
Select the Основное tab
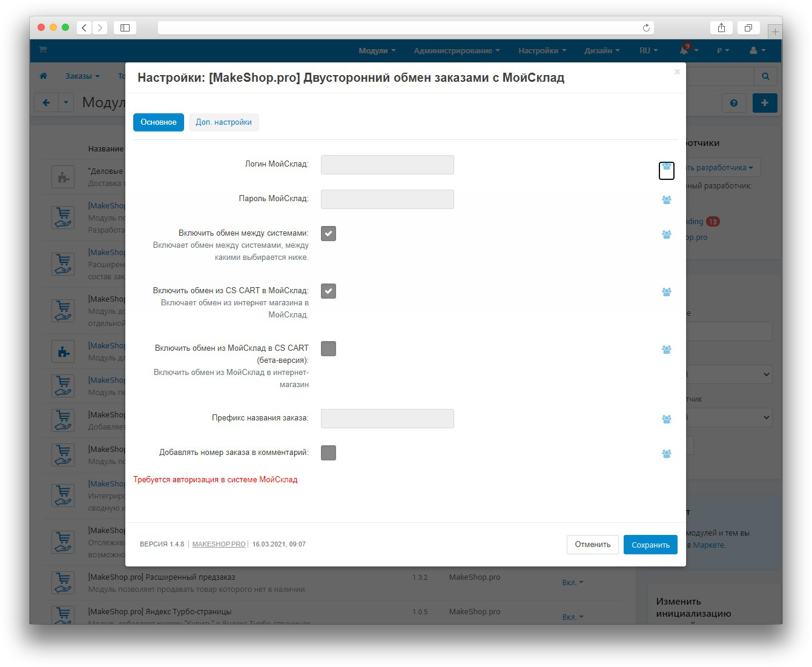[159, 122]
